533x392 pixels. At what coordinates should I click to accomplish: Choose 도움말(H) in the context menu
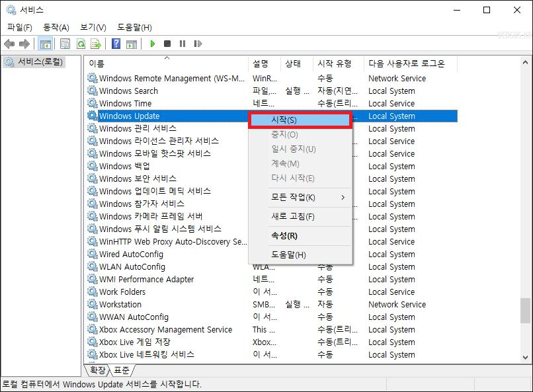pyautogui.click(x=300, y=255)
